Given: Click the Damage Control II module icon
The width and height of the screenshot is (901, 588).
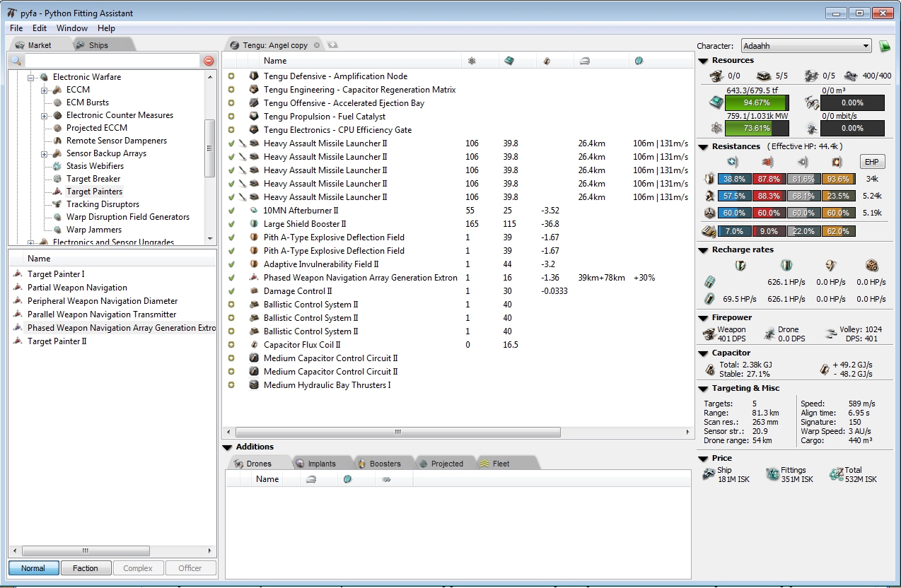Looking at the screenshot, I should [255, 291].
